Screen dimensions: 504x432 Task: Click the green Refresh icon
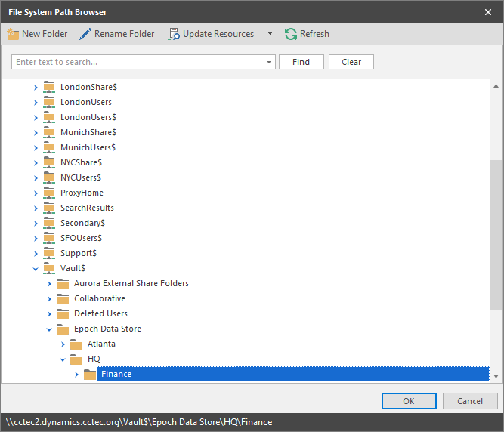[291, 34]
